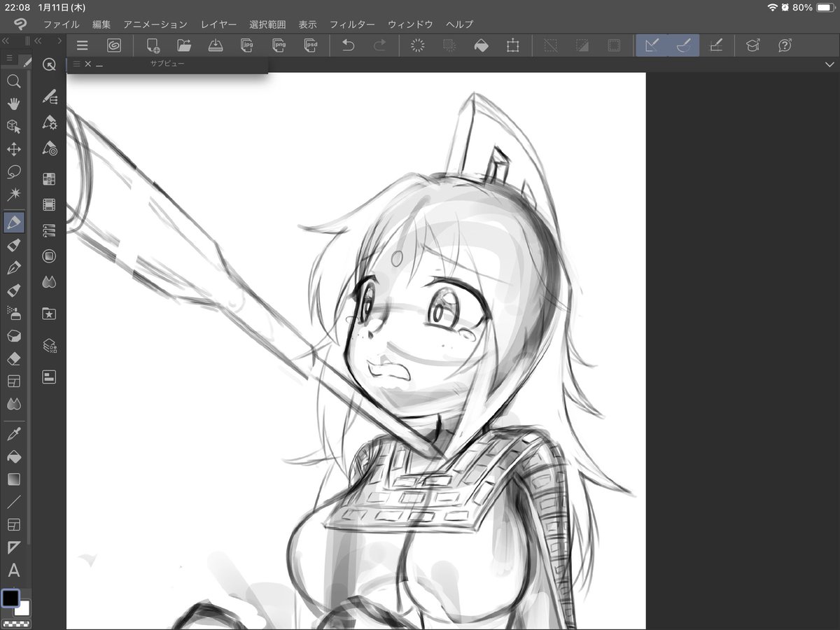Image resolution: width=840 pixels, height=630 pixels.
Task: Create a new canvas document
Action: point(153,46)
